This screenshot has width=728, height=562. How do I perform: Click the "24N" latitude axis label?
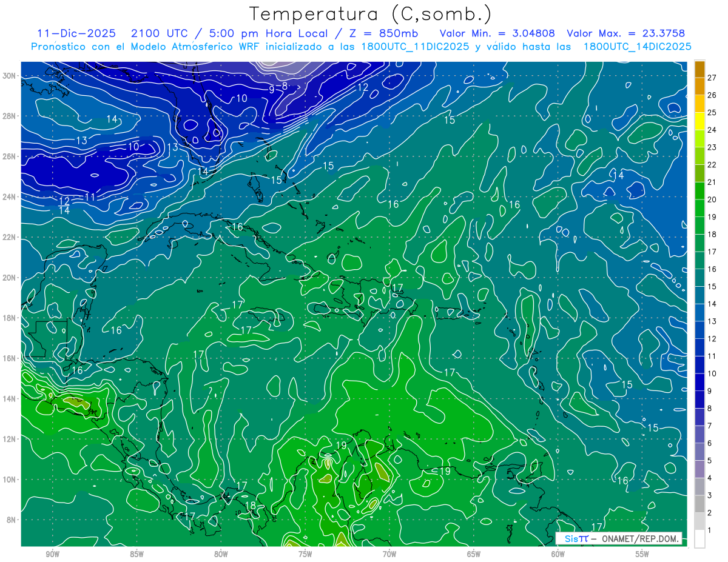pyautogui.click(x=10, y=197)
